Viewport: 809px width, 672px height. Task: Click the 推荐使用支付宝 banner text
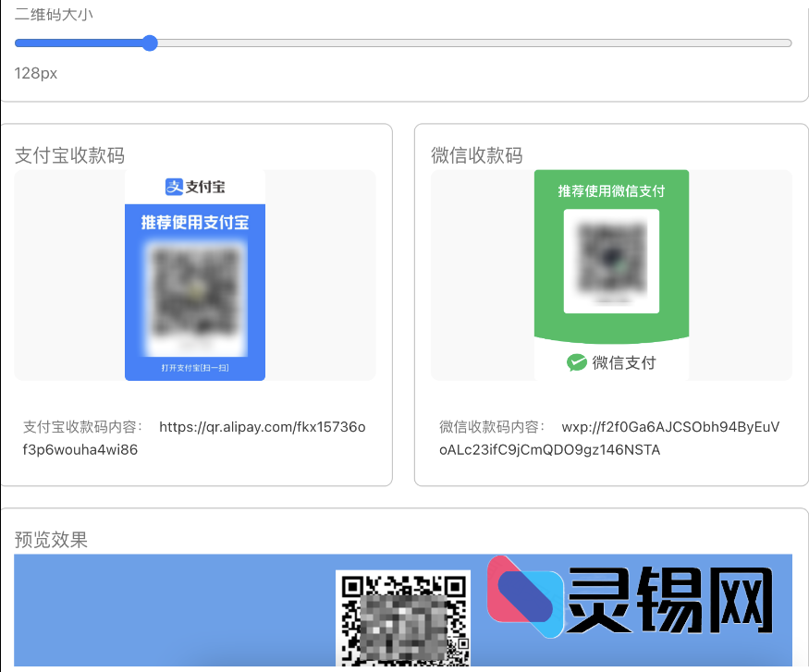click(x=195, y=222)
